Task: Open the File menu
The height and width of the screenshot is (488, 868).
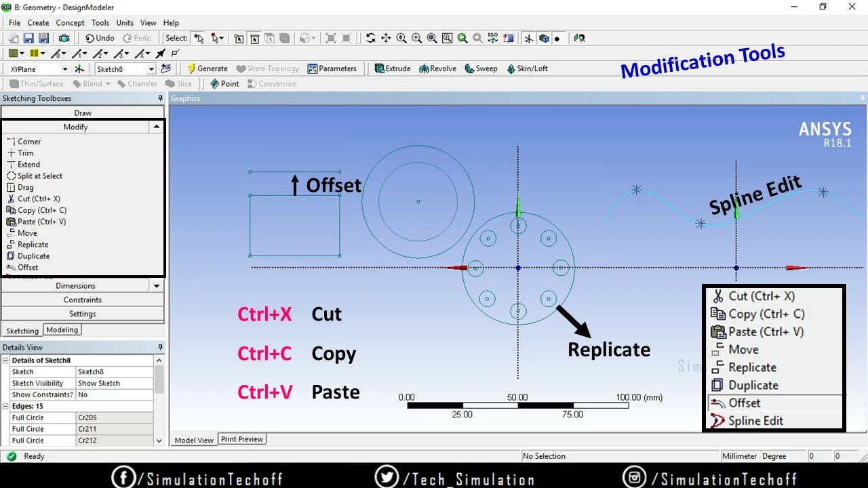Action: click(x=14, y=22)
